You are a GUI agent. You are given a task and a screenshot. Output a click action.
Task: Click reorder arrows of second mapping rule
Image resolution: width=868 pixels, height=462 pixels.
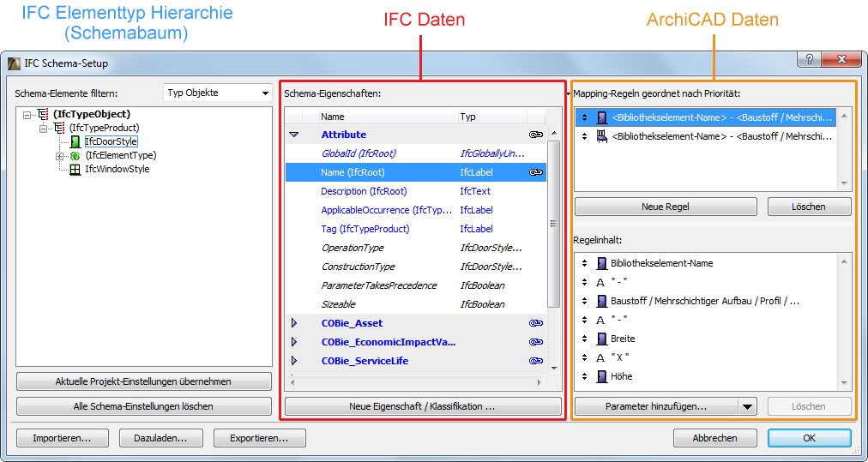585,136
